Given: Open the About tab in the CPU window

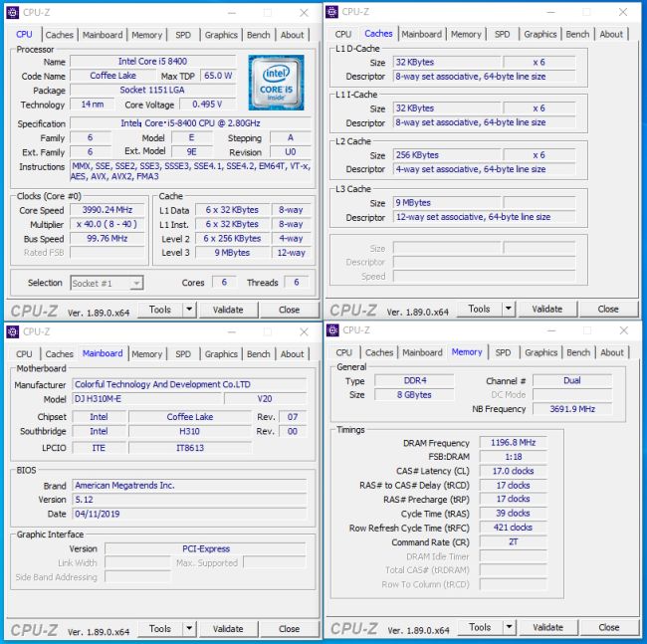Looking at the screenshot, I should point(292,35).
